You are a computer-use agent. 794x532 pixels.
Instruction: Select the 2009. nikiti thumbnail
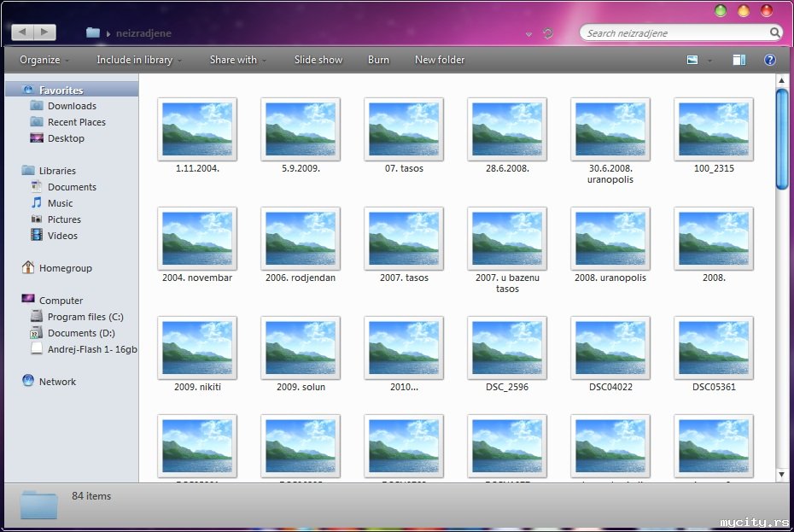(197, 348)
